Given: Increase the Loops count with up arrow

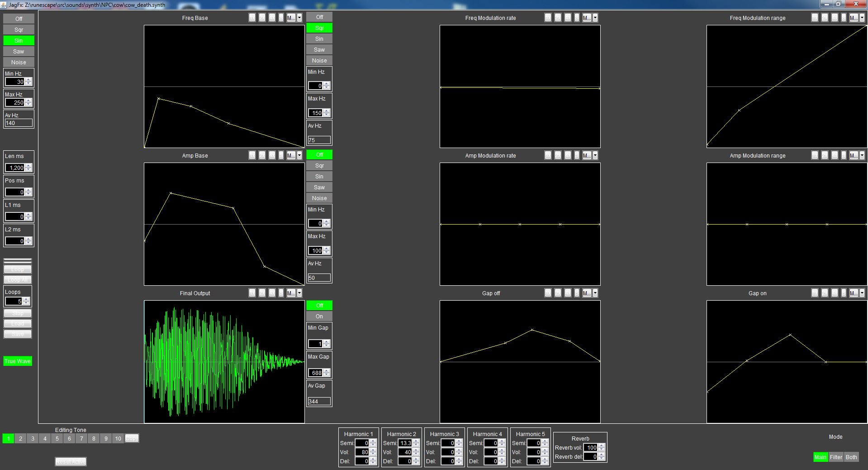Looking at the screenshot, I should pyautogui.click(x=26, y=299).
